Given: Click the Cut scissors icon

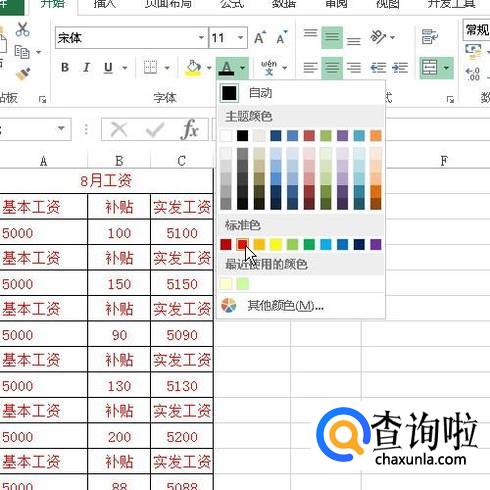Looking at the screenshot, I should (22, 30).
